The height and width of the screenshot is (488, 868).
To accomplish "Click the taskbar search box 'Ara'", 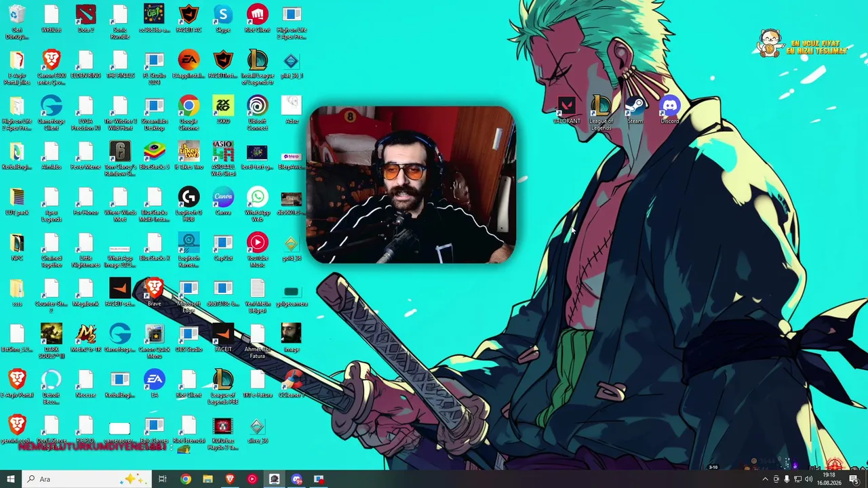I will 86,479.
